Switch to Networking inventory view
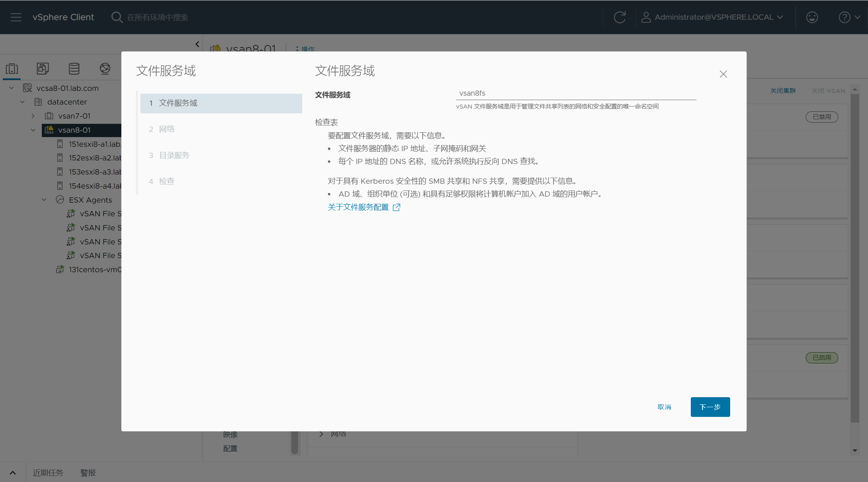Screen dimensions: 868x482 point(105,69)
